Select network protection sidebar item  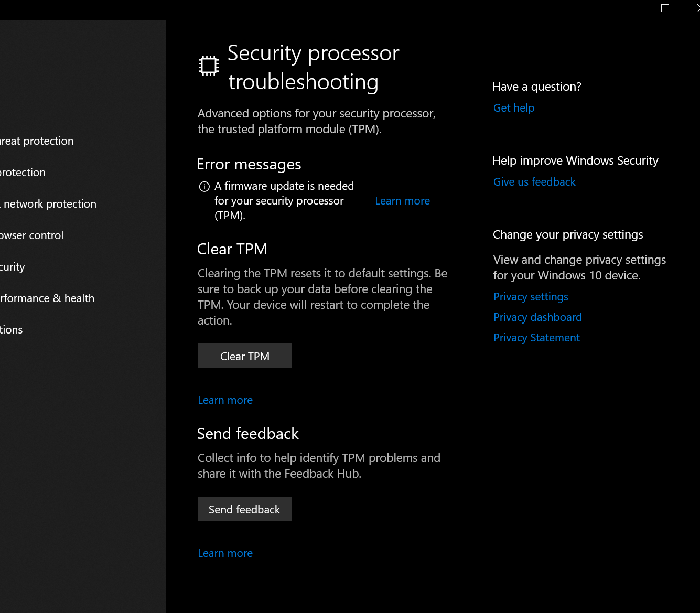pos(48,204)
